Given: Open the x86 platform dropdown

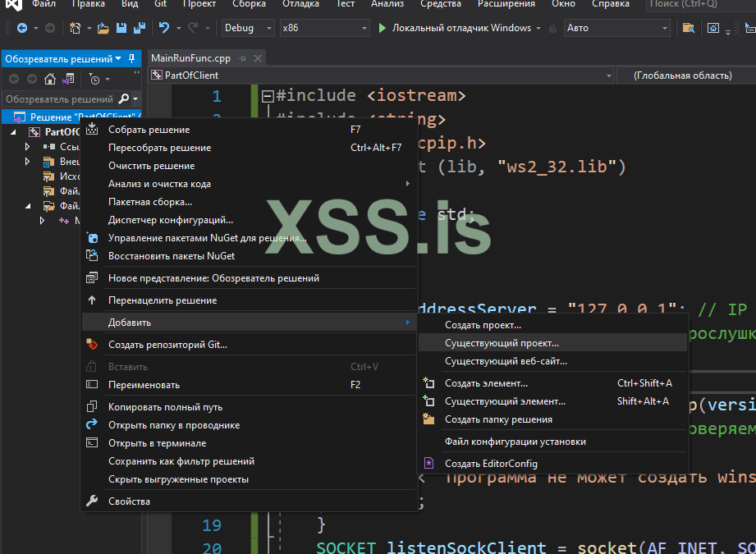Looking at the screenshot, I should pyautogui.click(x=324, y=28).
